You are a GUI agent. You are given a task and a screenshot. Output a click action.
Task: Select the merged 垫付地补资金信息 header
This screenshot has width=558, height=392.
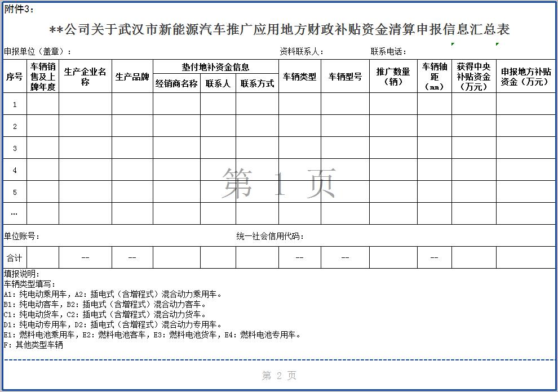click(215, 67)
